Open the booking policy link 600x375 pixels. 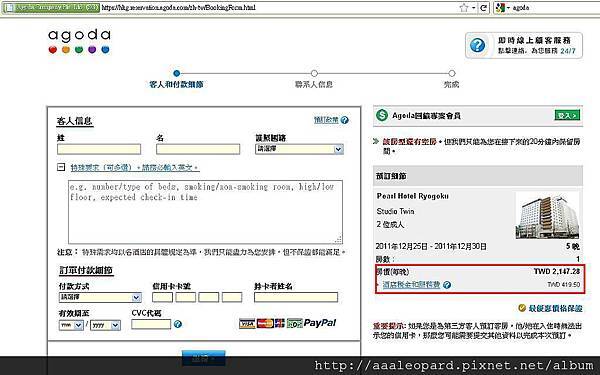click(x=326, y=120)
